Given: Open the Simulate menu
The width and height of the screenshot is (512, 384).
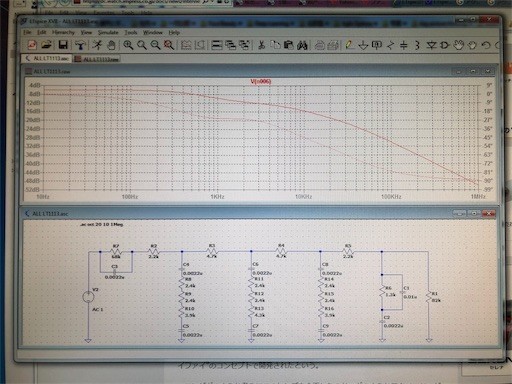Looking at the screenshot, I should pos(108,32).
